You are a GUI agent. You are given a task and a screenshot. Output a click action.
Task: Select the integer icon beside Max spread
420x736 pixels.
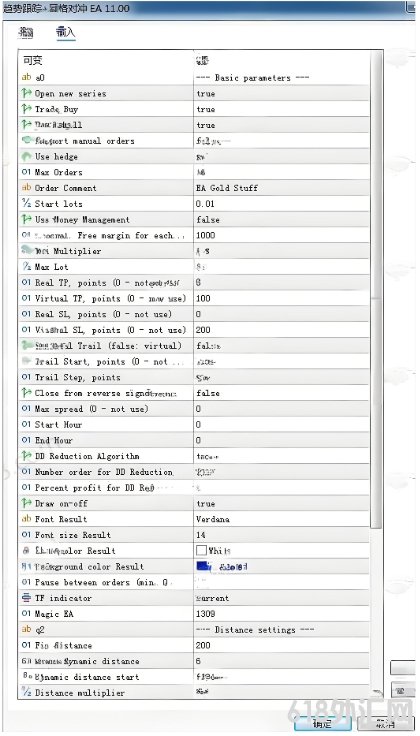point(26,409)
